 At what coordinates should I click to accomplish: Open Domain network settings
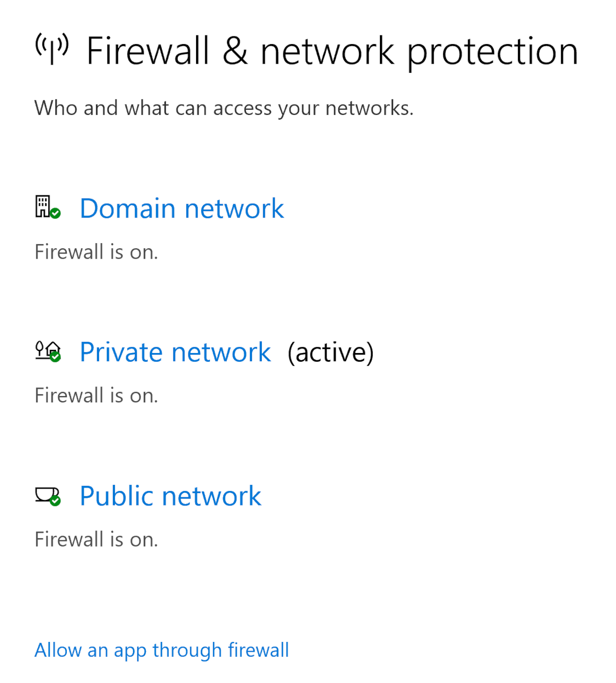click(x=182, y=208)
